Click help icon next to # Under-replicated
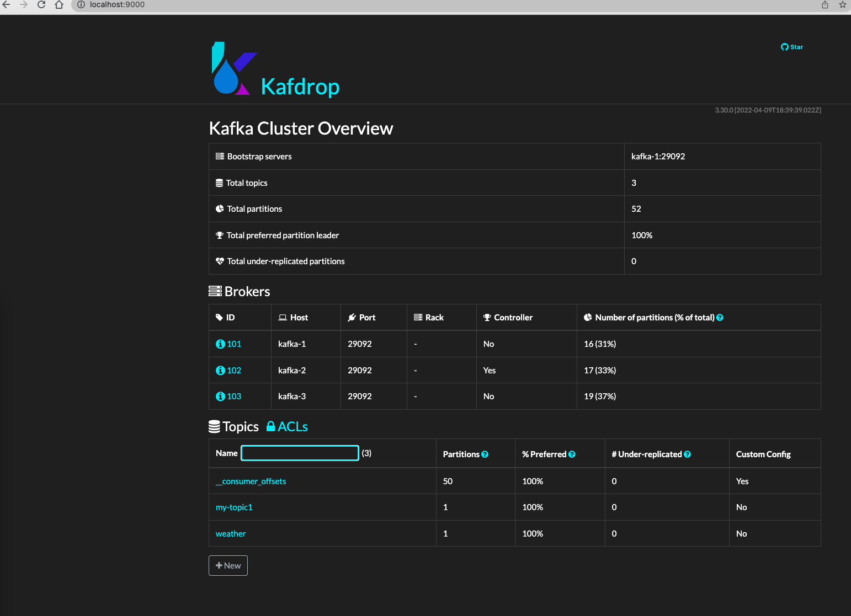The image size is (851, 616). tap(687, 454)
